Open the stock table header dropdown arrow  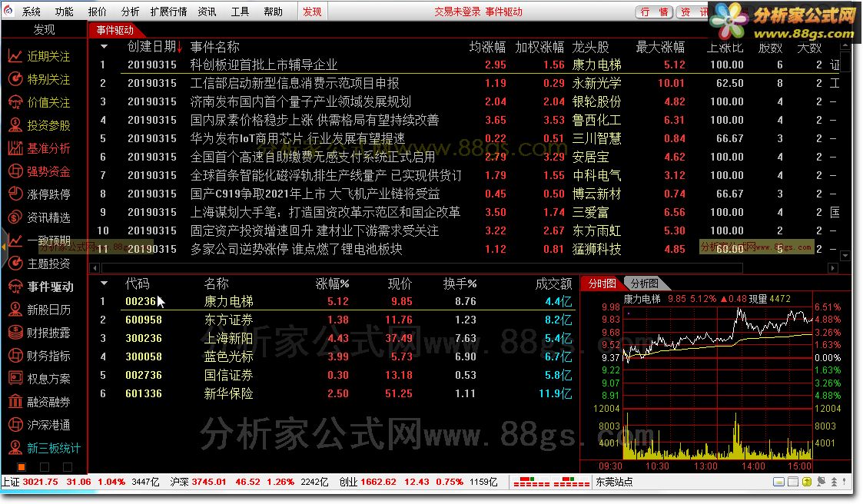click(104, 283)
